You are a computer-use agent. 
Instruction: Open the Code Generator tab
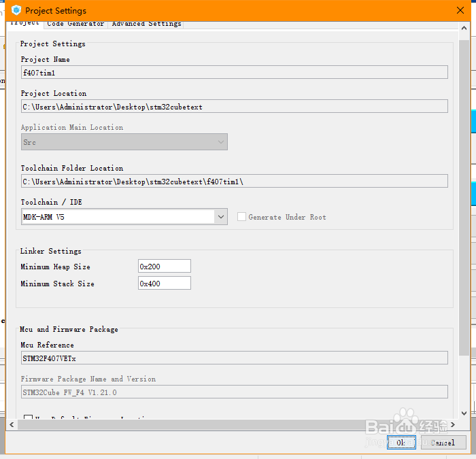point(75,24)
